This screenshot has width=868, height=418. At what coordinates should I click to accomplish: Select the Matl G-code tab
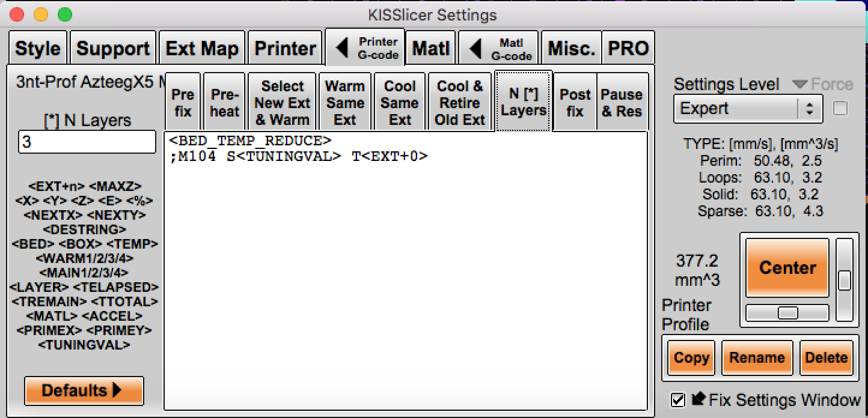(x=499, y=48)
